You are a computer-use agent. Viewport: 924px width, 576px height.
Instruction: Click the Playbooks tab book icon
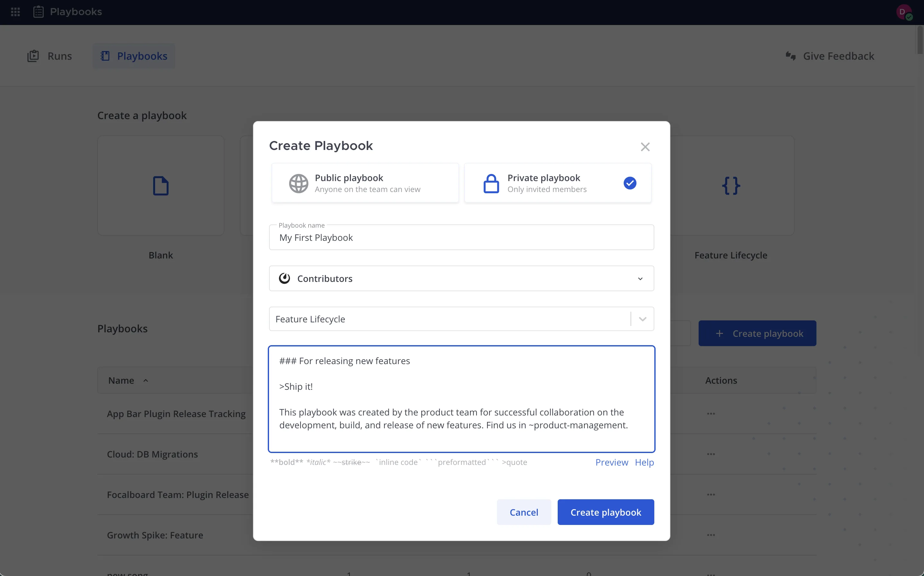[105, 56]
